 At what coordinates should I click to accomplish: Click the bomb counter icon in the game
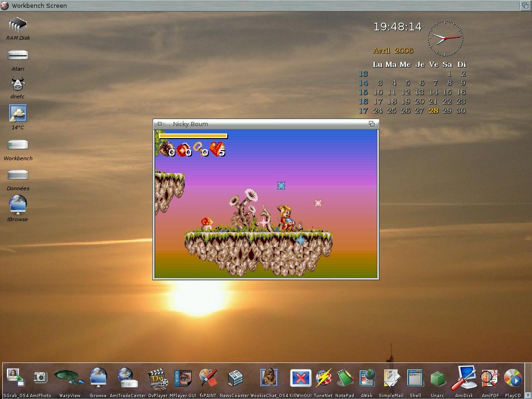167,149
